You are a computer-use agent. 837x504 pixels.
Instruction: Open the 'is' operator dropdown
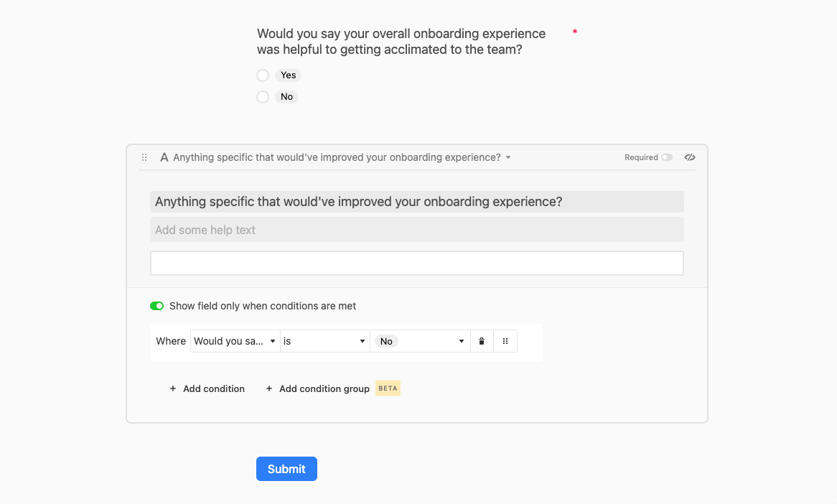[x=324, y=342]
